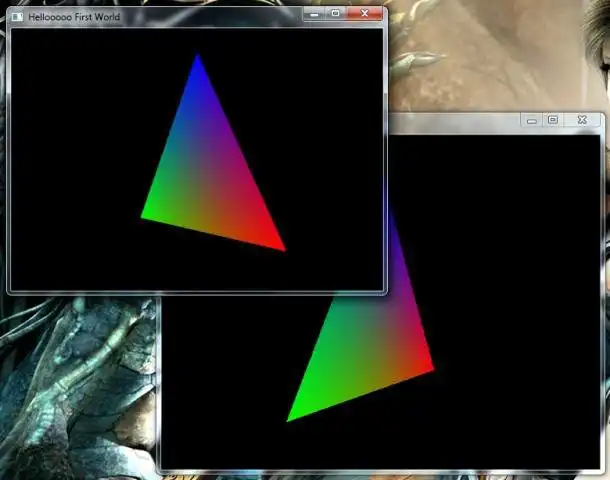Screen dimensions: 610x480
Task: Click the Hellooooo First World title text
Action: point(74,17)
